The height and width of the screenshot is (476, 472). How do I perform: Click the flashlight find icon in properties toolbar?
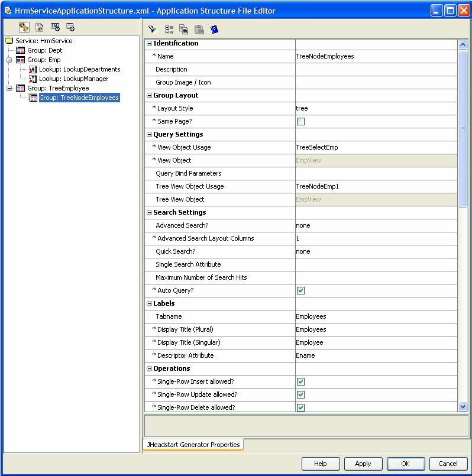click(x=153, y=29)
